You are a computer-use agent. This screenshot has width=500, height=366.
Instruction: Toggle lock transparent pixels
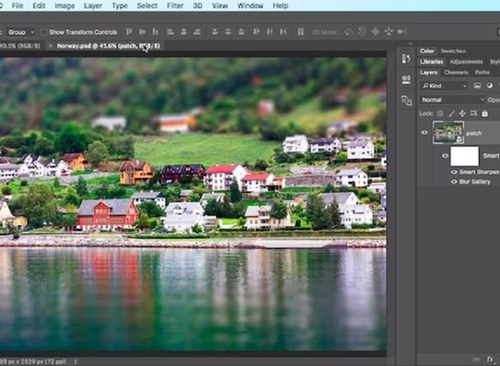[440, 113]
